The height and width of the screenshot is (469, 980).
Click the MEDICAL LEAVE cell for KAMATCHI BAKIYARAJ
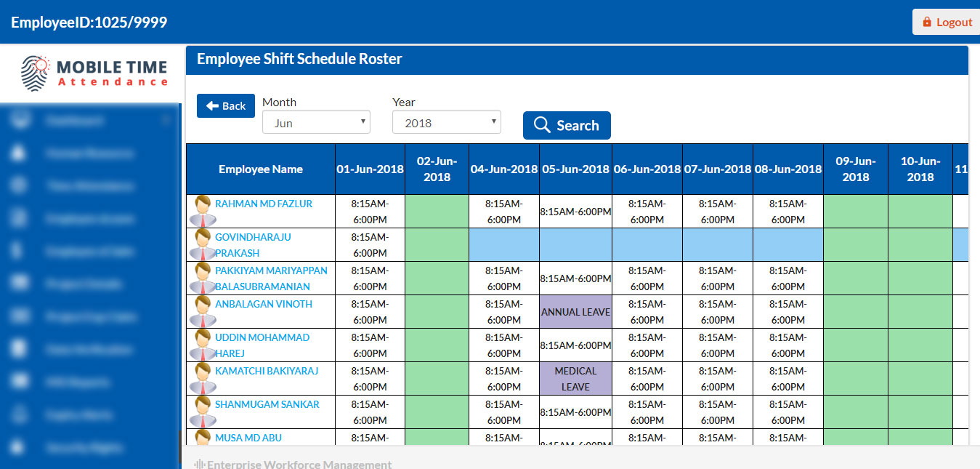[x=575, y=379]
